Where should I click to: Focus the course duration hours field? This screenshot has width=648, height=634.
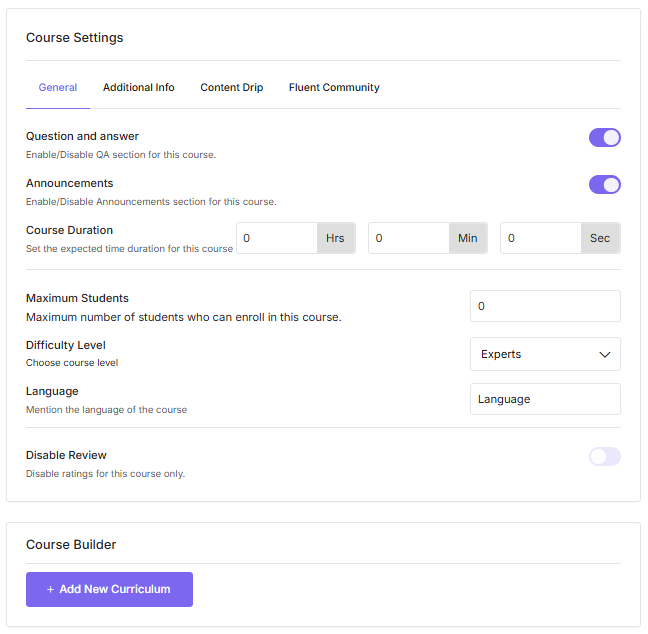(276, 238)
